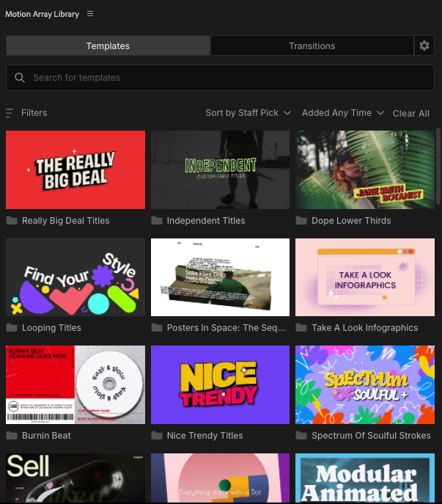Expand the Sort by Staff Pick dropdown
Image resolution: width=442 pixels, height=504 pixels.
point(248,113)
